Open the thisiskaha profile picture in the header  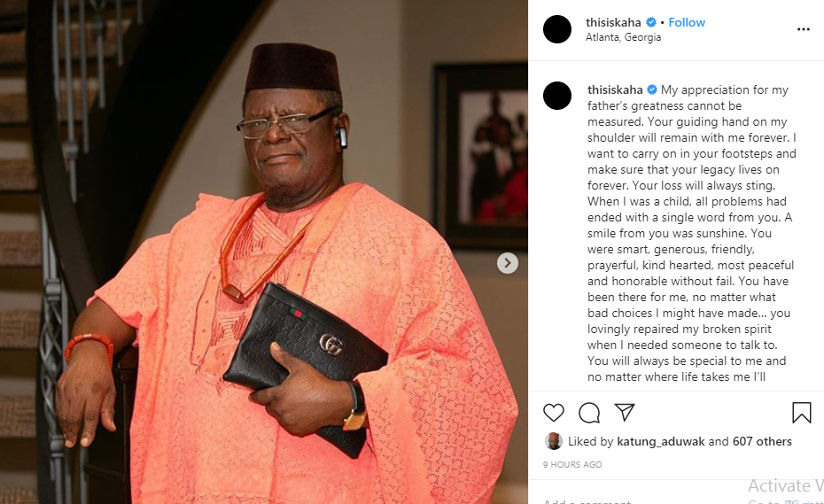tap(557, 29)
